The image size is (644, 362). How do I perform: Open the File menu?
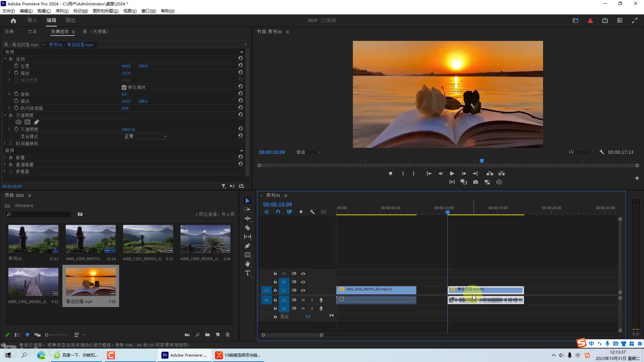tap(8, 11)
